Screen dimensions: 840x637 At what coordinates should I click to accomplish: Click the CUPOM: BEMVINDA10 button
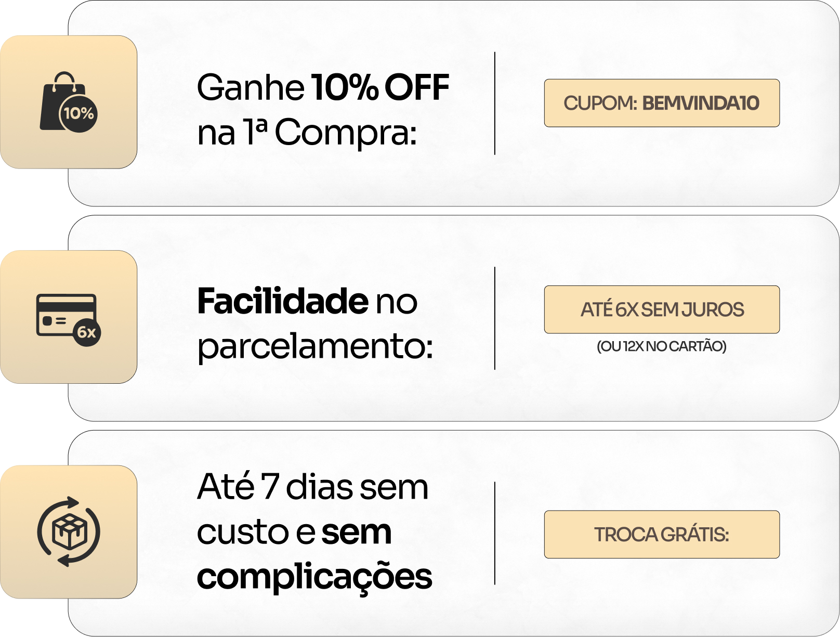pyautogui.click(x=661, y=103)
